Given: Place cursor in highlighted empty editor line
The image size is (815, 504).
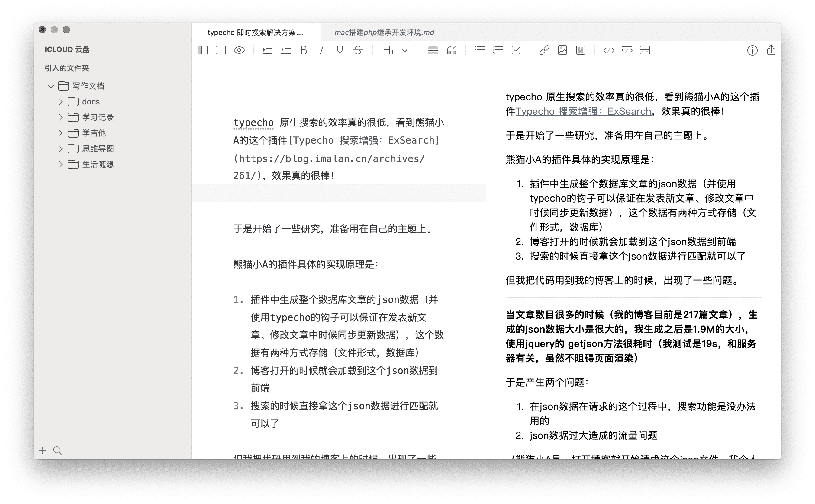Looking at the screenshot, I should click(339, 193).
